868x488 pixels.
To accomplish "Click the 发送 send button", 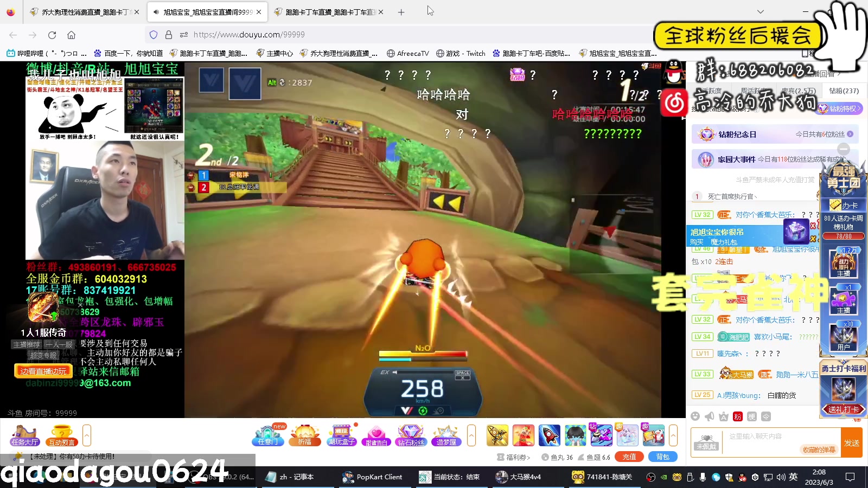I will pyautogui.click(x=852, y=443).
